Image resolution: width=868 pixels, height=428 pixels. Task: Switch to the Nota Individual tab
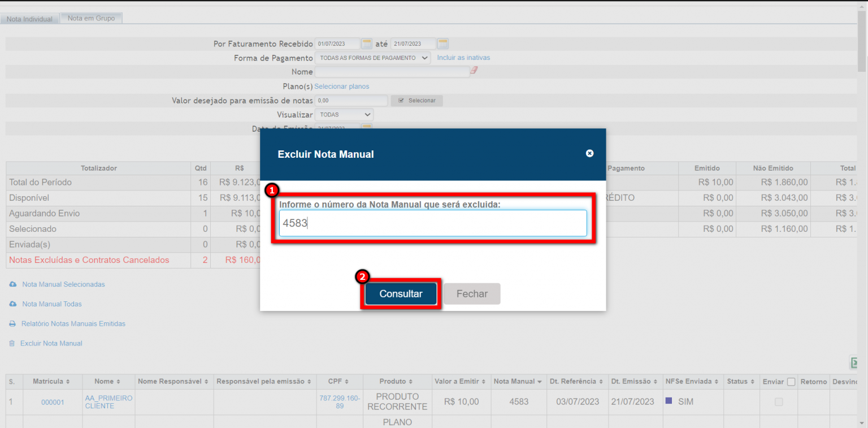point(29,19)
